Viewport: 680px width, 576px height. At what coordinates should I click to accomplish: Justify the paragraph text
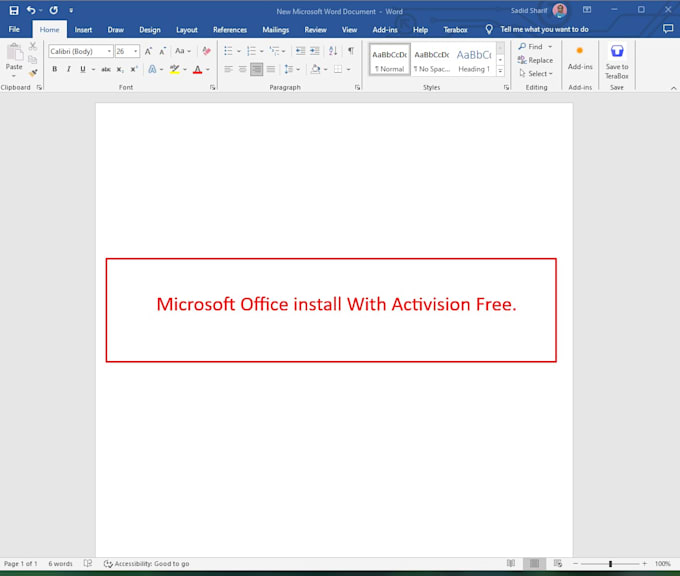(271, 69)
